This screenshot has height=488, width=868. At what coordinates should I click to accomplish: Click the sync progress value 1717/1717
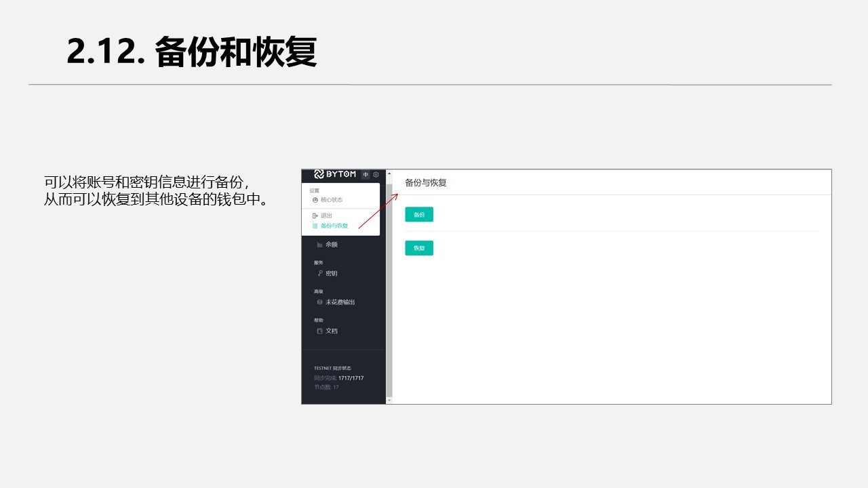click(351, 378)
